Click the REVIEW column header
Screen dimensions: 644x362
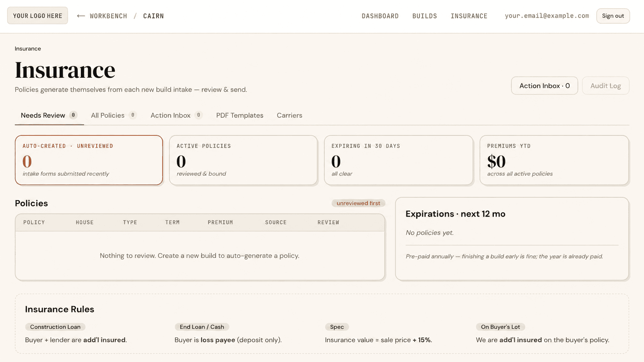[328, 222]
